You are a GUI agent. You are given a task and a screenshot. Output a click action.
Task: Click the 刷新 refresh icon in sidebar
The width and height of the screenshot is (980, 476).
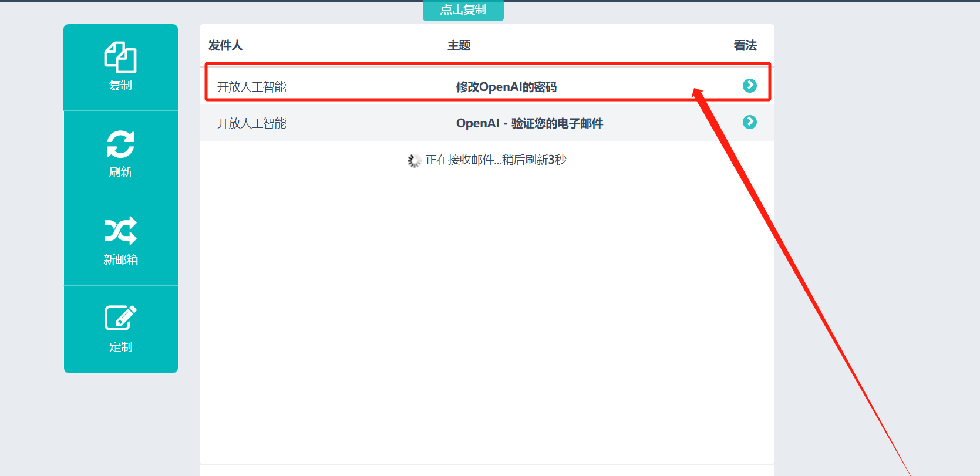click(x=120, y=144)
